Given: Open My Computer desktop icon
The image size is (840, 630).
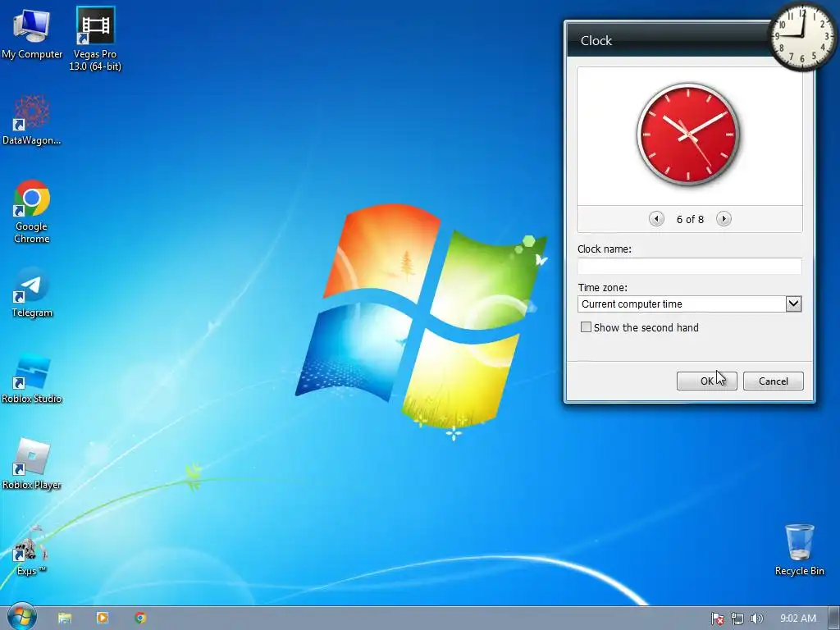Looking at the screenshot, I should pyautogui.click(x=32, y=34).
